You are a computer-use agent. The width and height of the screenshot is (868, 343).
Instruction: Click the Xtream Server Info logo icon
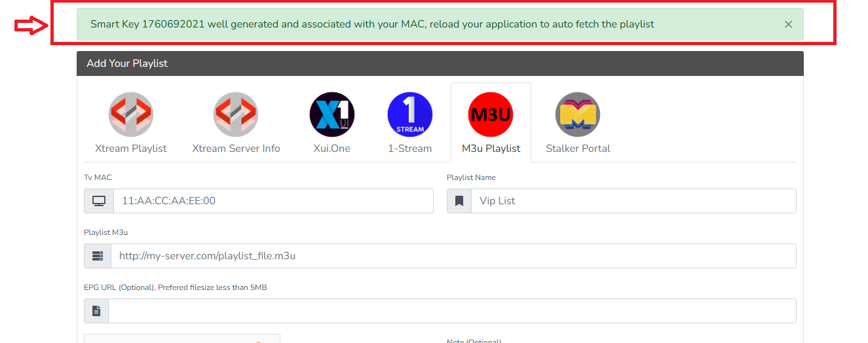(236, 115)
